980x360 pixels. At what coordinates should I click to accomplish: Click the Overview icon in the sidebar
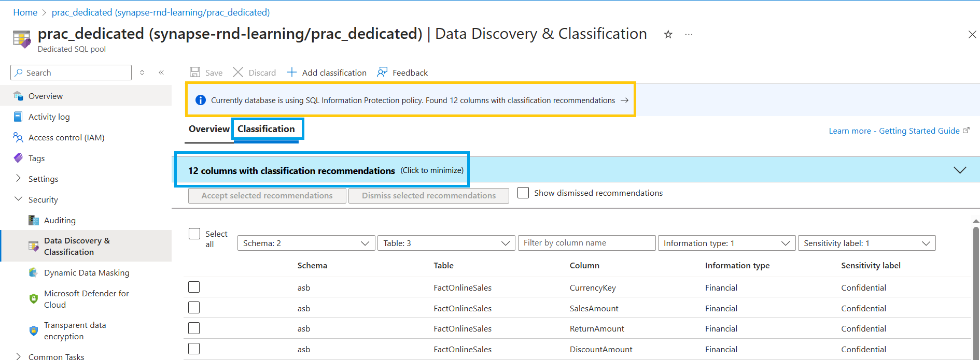click(x=18, y=96)
